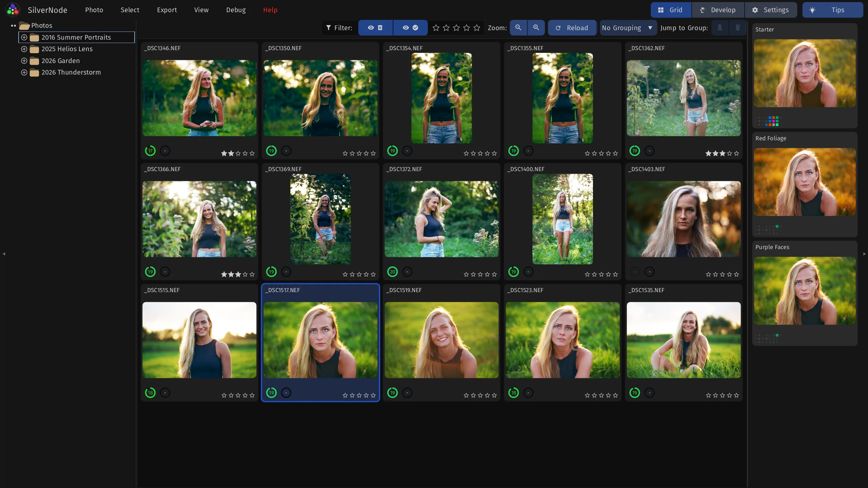Click the left panel collapse arrow
The width and height of the screenshot is (868, 488).
pyautogui.click(x=4, y=254)
